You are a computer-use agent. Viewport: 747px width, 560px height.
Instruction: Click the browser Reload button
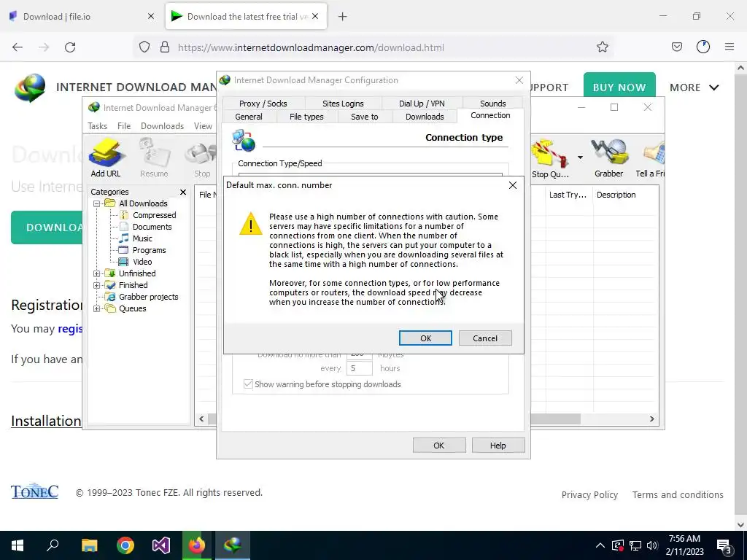coord(70,47)
